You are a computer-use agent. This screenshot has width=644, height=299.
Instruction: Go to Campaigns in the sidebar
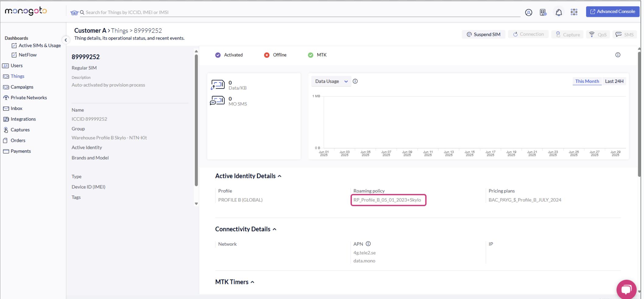(22, 87)
